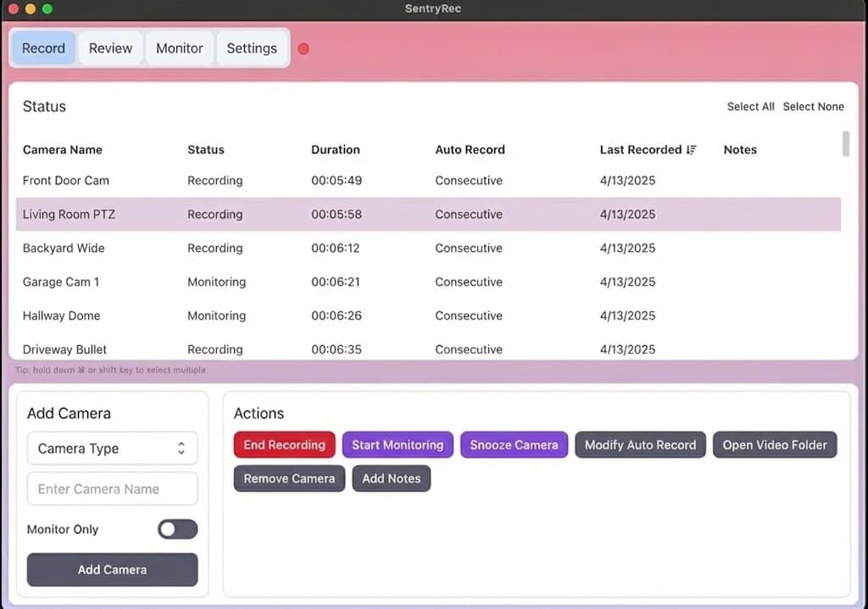Open Modify Auto Record
The image size is (868, 609).
pos(640,444)
